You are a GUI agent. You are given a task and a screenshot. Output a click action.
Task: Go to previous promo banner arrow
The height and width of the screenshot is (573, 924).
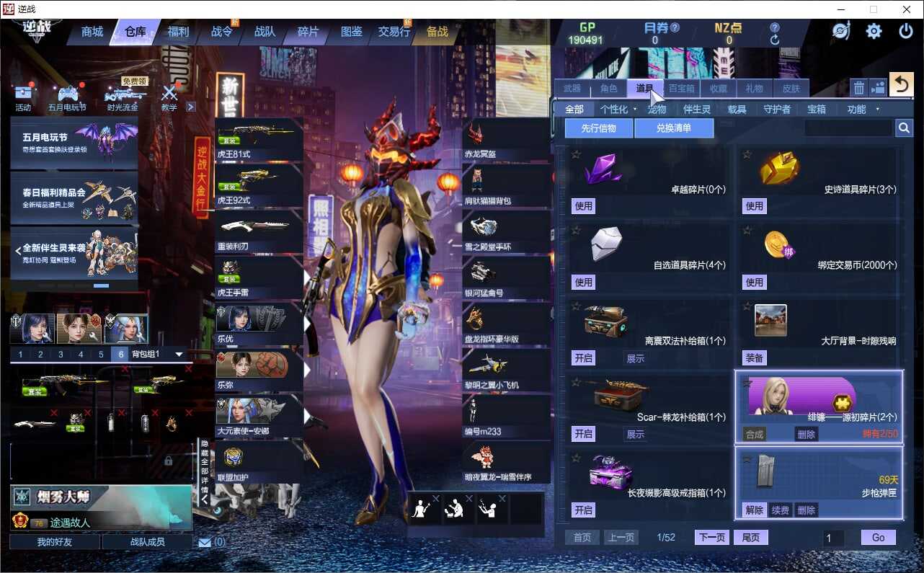pos(18,250)
